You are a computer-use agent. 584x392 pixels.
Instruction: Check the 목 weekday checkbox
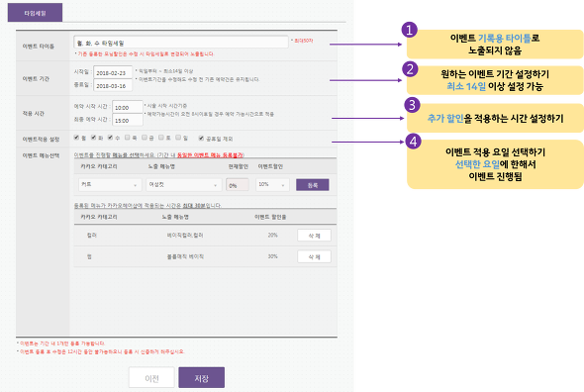(x=128, y=138)
